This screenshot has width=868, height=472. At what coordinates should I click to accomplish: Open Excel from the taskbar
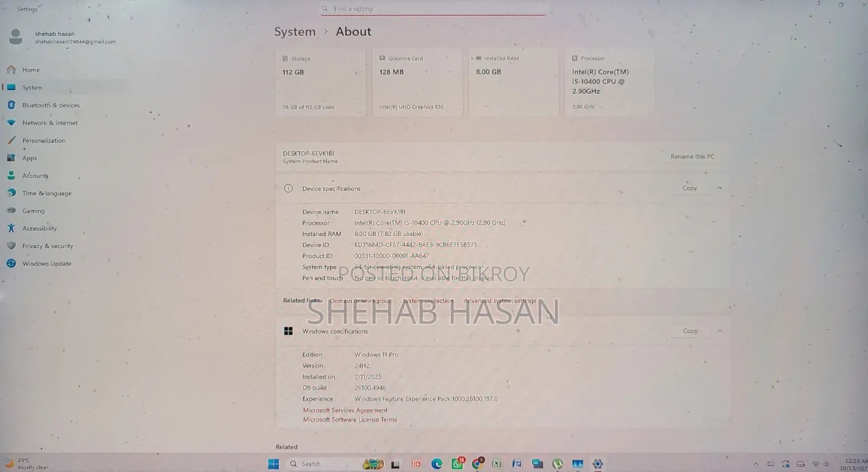pos(497,464)
